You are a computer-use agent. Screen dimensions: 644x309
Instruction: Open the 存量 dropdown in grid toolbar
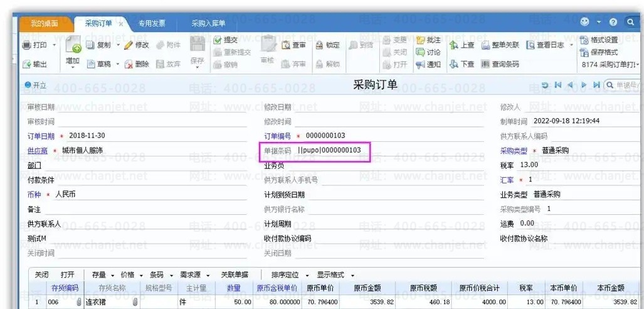tap(102, 275)
